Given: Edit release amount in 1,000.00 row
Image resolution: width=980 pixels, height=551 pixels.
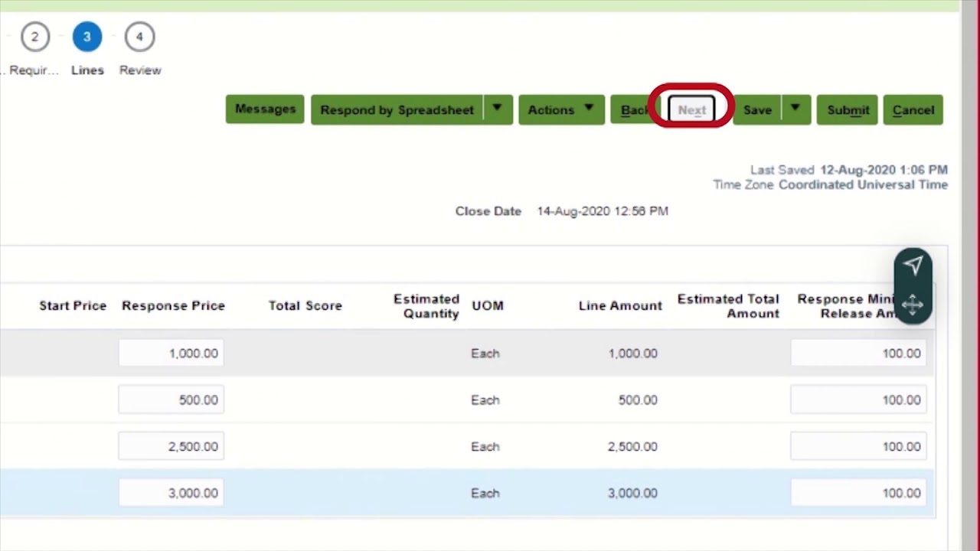Looking at the screenshot, I should 858,353.
